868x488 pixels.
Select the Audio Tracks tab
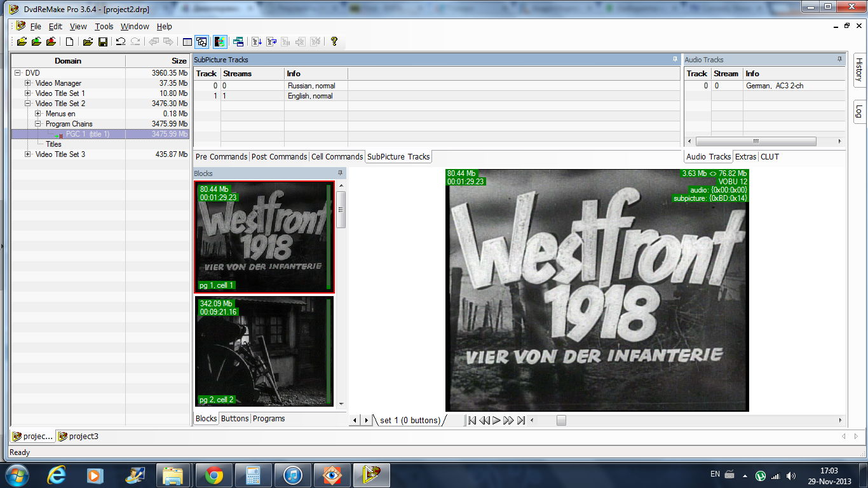[709, 157]
